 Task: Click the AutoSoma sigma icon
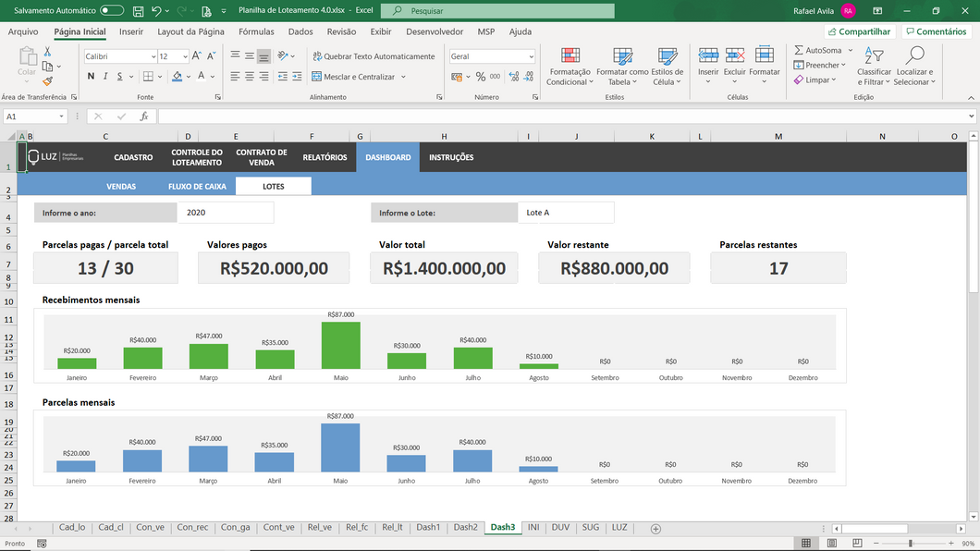799,50
